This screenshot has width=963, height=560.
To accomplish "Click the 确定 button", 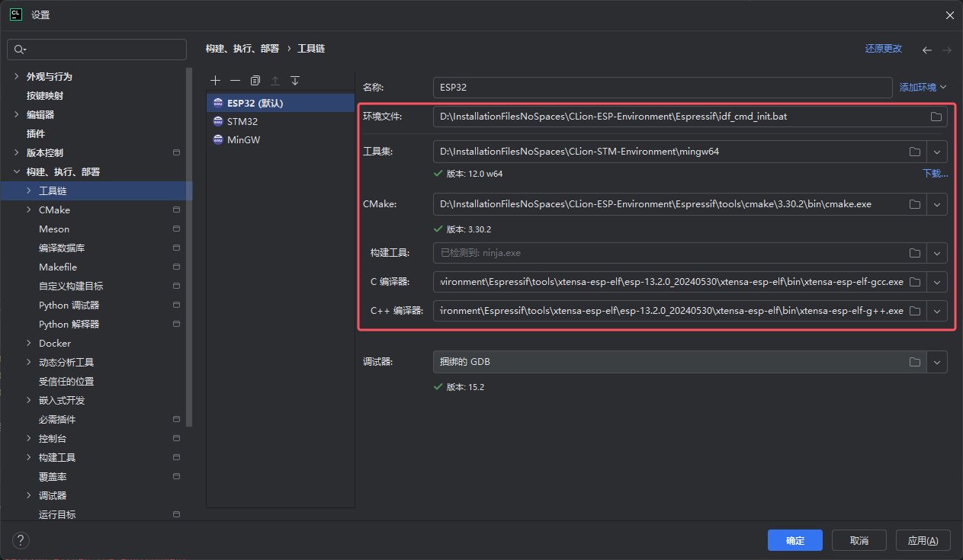I will pos(795,540).
